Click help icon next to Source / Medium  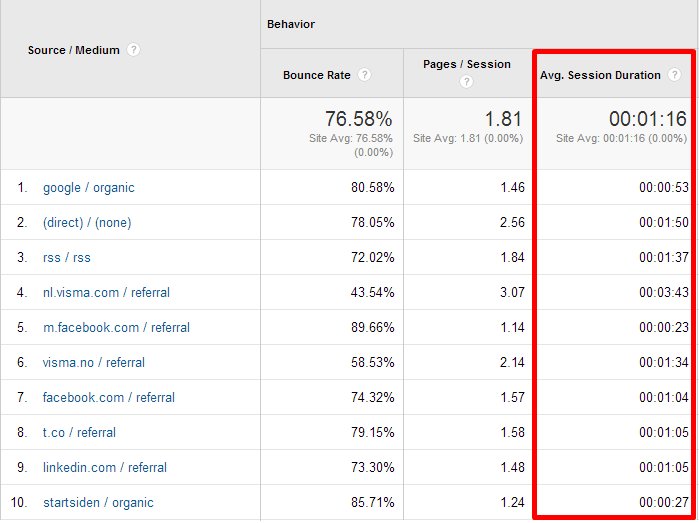pyautogui.click(x=133, y=49)
